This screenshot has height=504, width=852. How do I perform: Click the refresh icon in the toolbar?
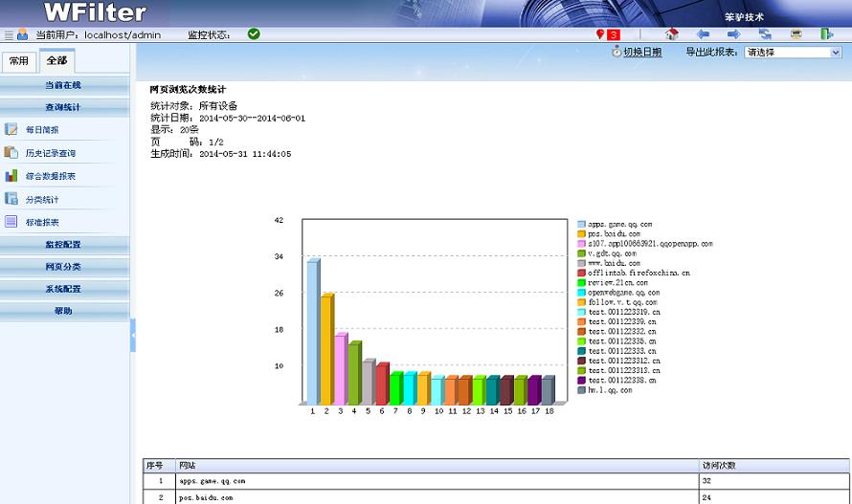765,34
